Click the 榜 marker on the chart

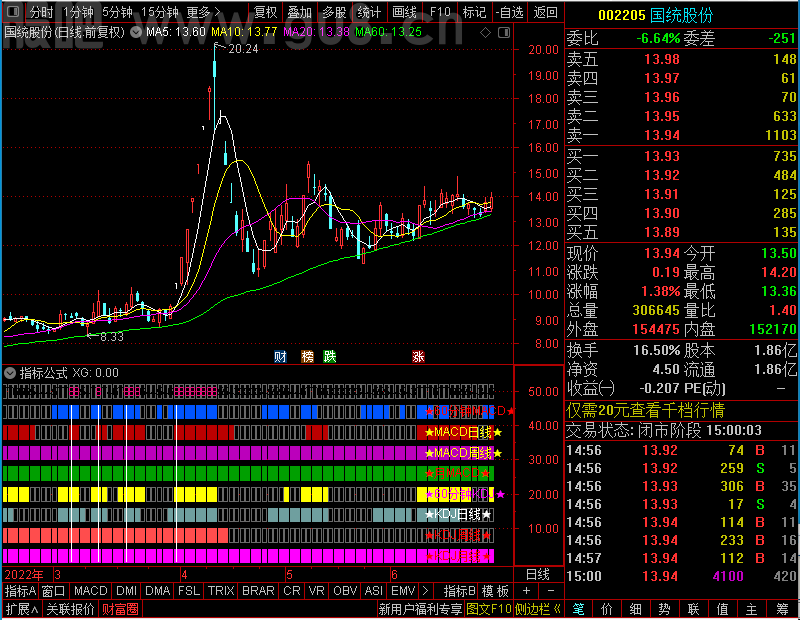pos(307,356)
